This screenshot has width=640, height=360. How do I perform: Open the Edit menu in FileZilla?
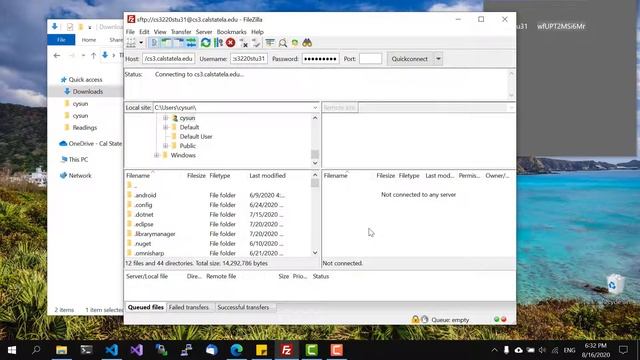click(144, 32)
